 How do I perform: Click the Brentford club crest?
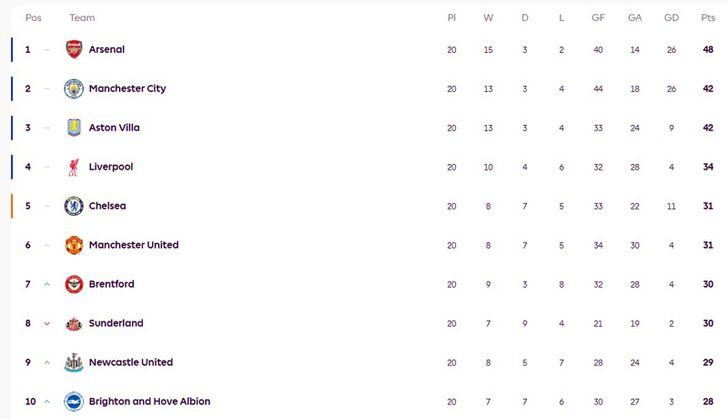coord(74,284)
